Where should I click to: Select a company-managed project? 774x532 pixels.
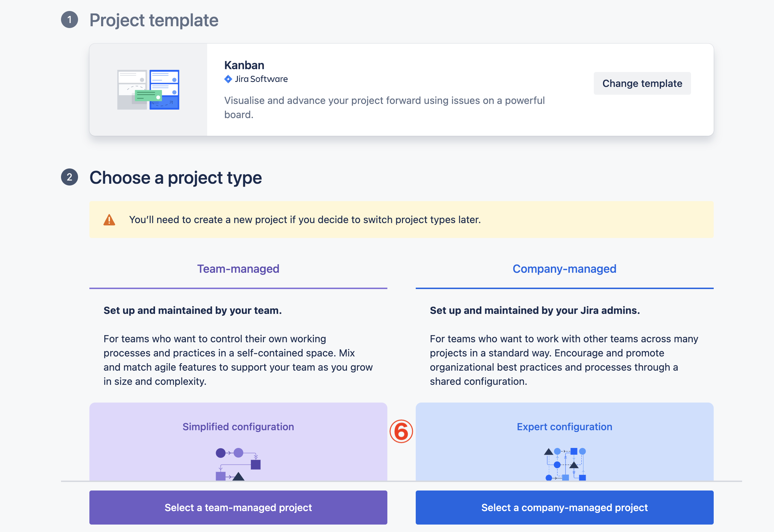pyautogui.click(x=564, y=508)
